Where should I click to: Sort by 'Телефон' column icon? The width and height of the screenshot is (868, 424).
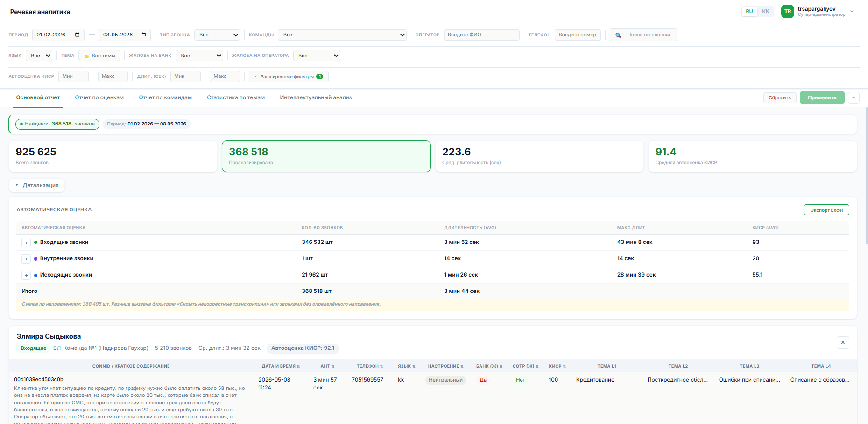pyautogui.click(x=381, y=366)
